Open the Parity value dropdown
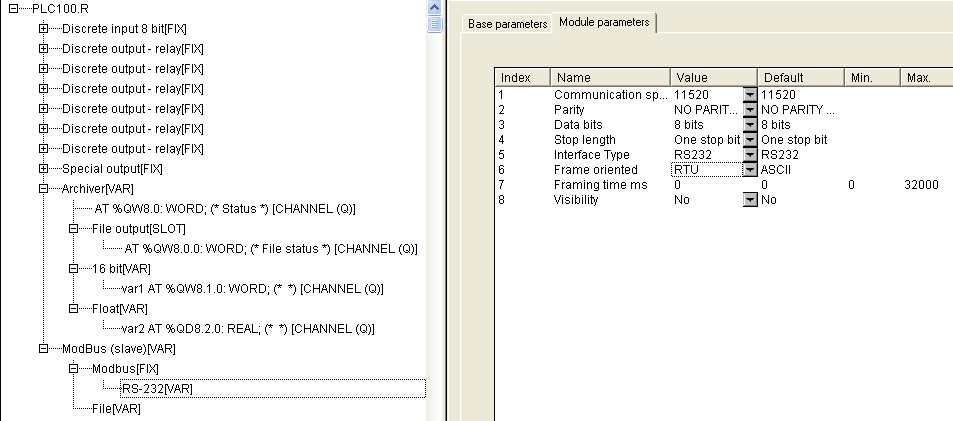The image size is (953, 421). point(749,109)
